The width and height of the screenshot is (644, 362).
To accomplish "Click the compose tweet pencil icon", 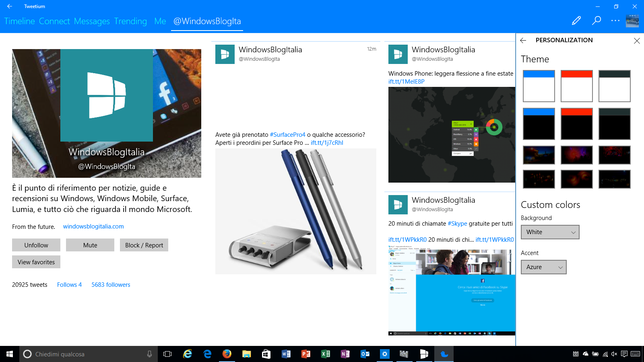I will pyautogui.click(x=576, y=21).
